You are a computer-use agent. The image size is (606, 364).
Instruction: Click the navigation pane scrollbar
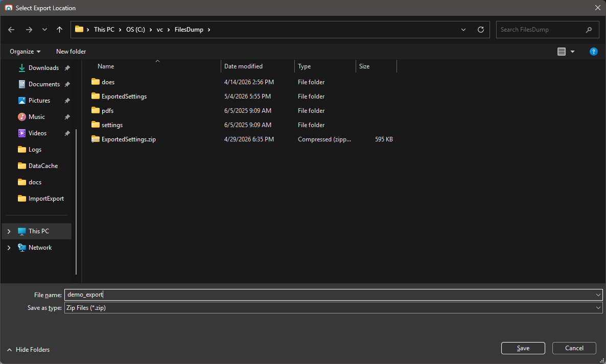(x=76, y=202)
